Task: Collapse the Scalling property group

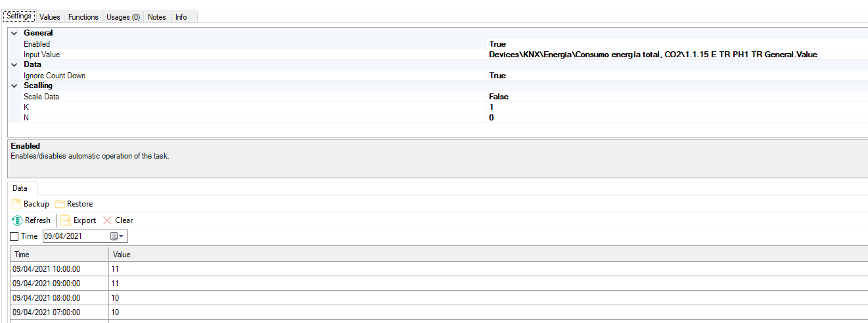Action: [x=14, y=86]
